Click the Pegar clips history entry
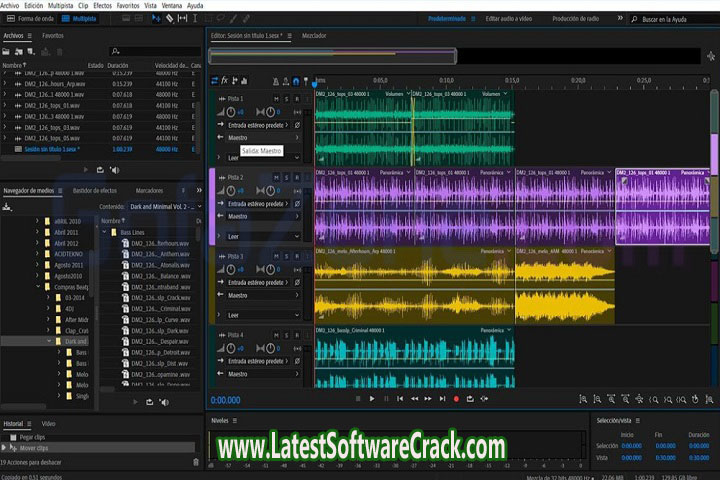Image resolution: width=720 pixels, height=480 pixels. (x=33, y=437)
